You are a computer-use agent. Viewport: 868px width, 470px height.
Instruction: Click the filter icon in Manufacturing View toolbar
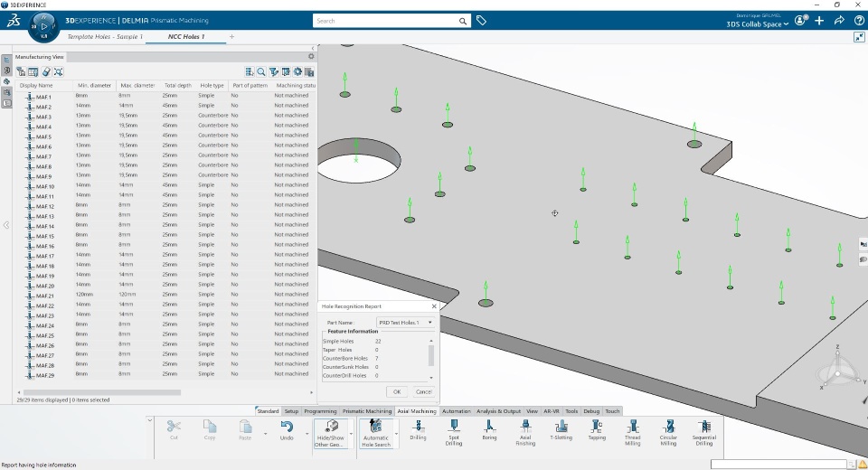(x=273, y=72)
